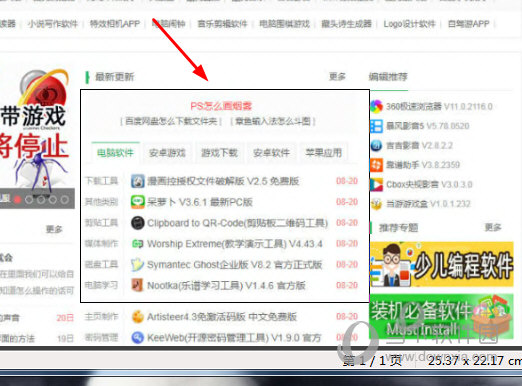Click the 主页制作 category label
522x386 pixels.
pyautogui.click(x=102, y=316)
